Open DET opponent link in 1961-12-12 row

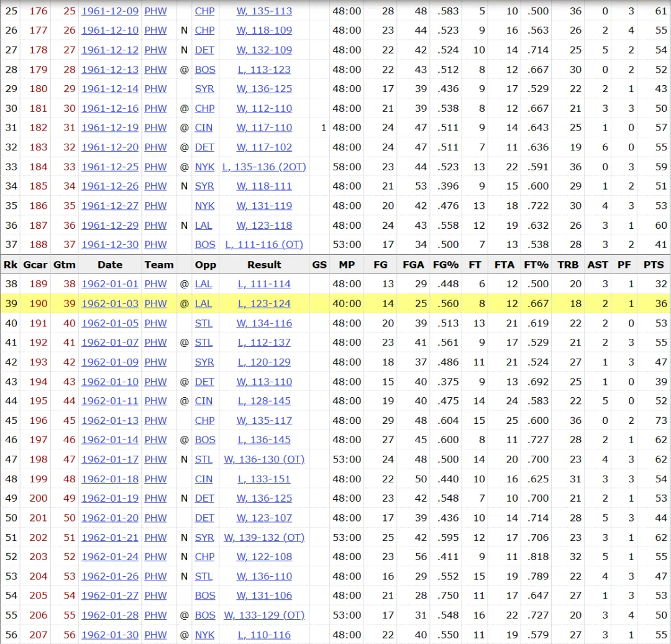point(204,50)
